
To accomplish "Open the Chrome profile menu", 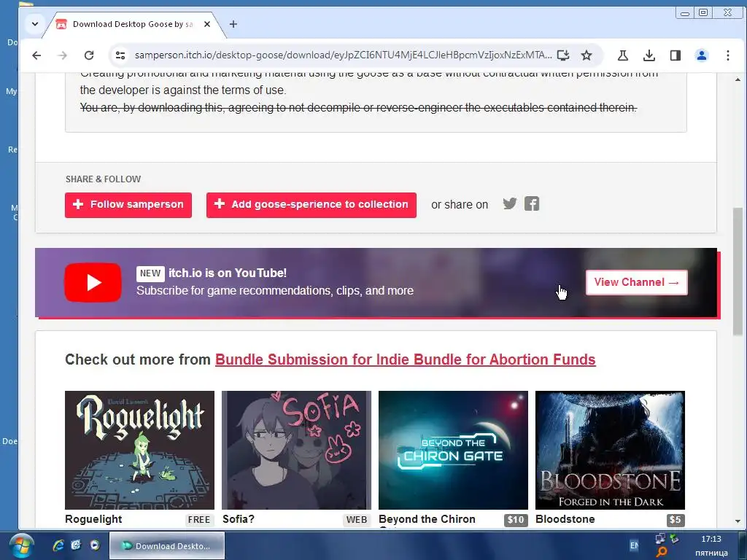I will (x=701, y=55).
